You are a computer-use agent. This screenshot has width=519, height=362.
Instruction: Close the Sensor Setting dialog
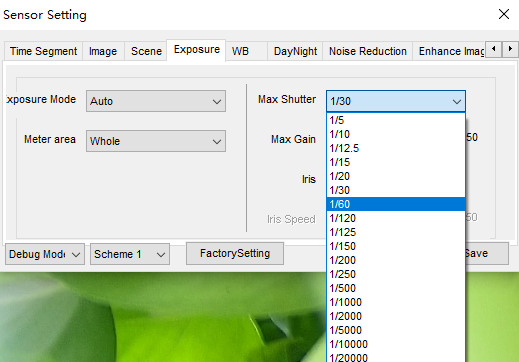[x=504, y=14]
